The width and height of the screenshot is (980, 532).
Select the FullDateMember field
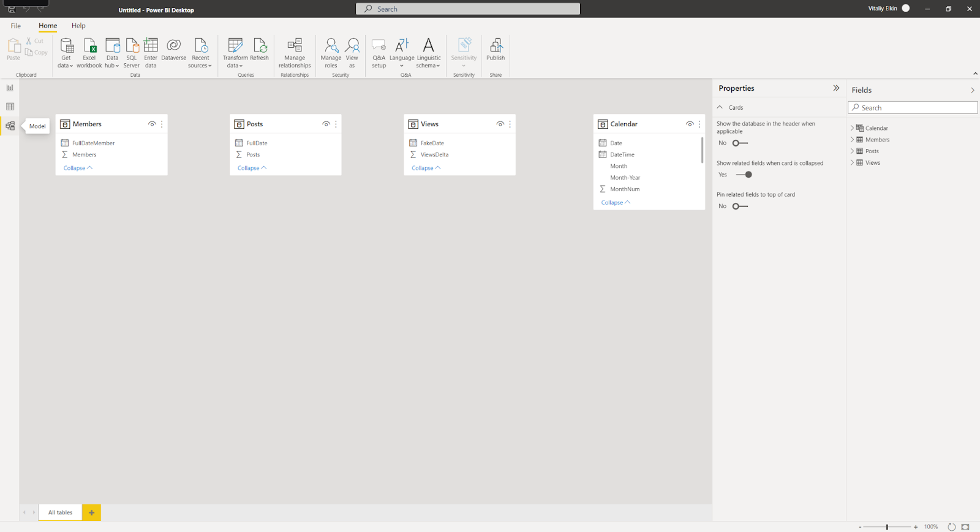[x=93, y=143]
